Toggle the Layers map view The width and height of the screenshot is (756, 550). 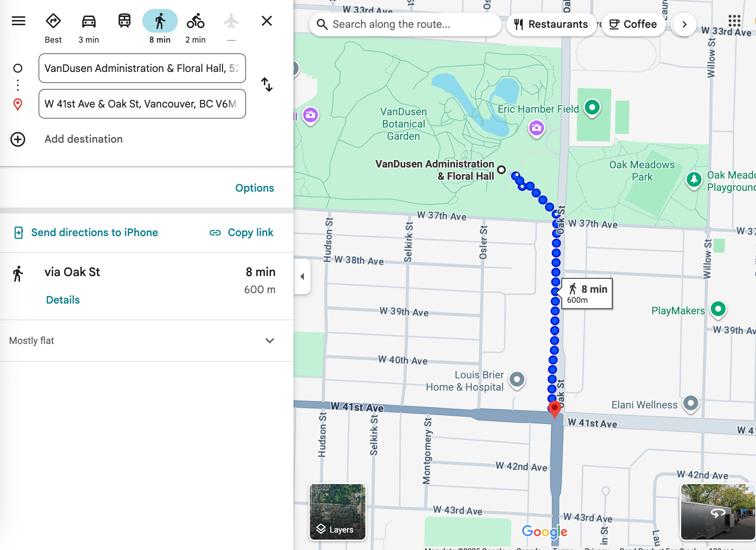point(338,512)
